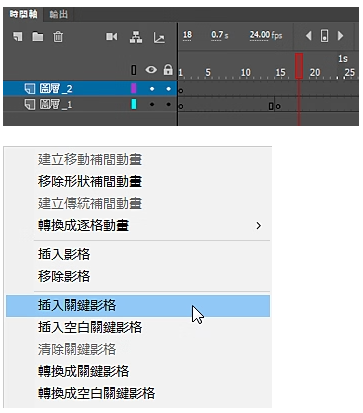363x413 pixels.
Task: Hide 圖層_2 using its visibility dot
Action: (152, 89)
